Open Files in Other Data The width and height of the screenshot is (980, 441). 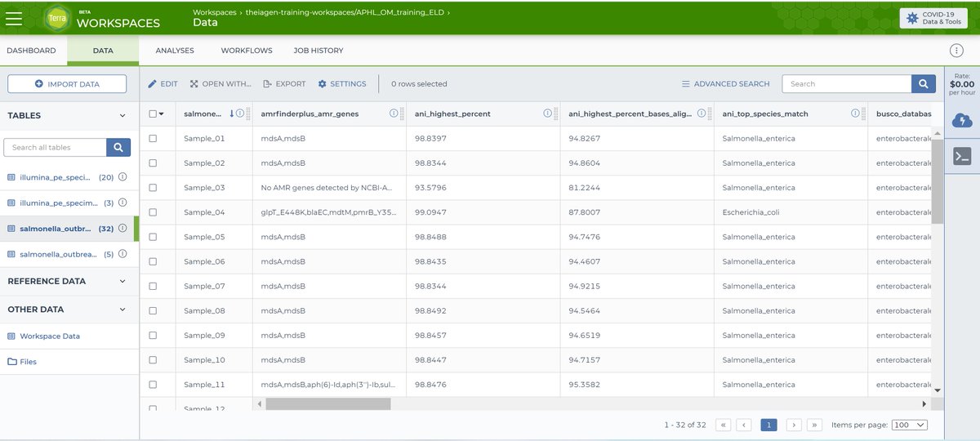[x=29, y=362]
